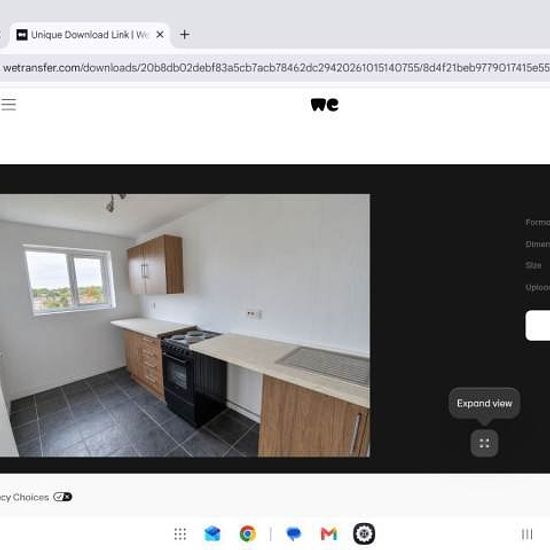This screenshot has height=550, width=550.
Task: Open Chrome from the taskbar
Action: (x=248, y=534)
